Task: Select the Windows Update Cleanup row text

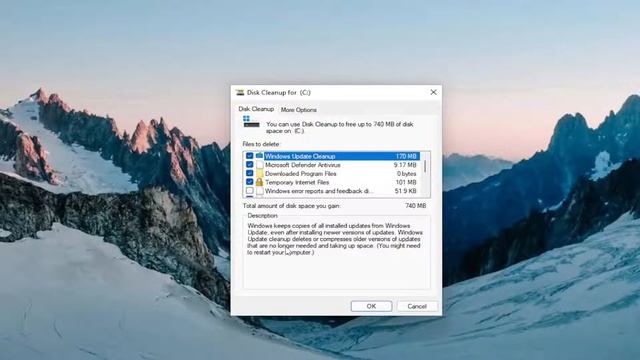Action: 300,156
